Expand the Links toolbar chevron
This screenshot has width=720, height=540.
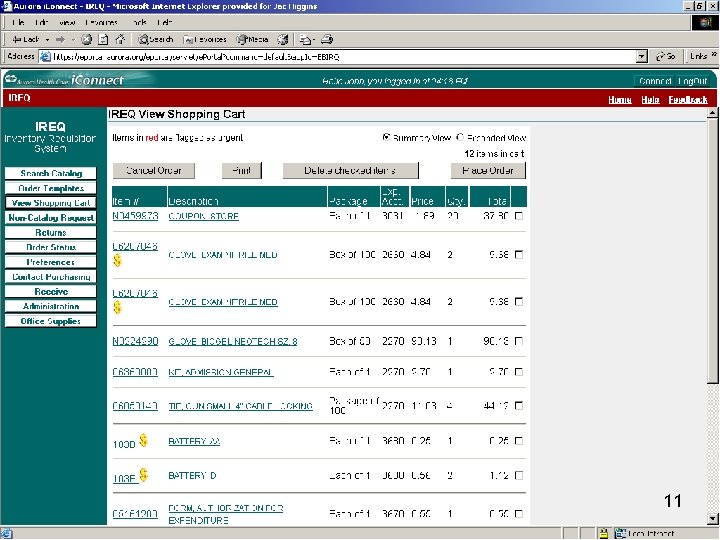click(714, 55)
